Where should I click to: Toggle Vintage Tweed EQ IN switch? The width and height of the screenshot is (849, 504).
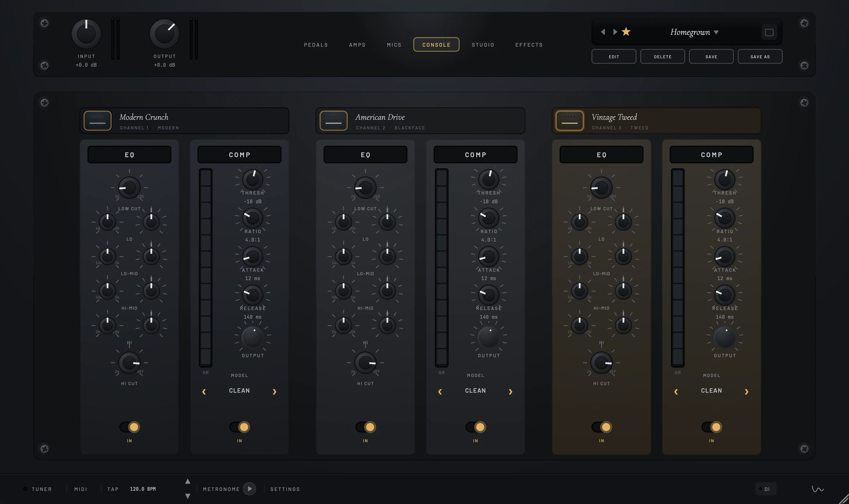(601, 427)
